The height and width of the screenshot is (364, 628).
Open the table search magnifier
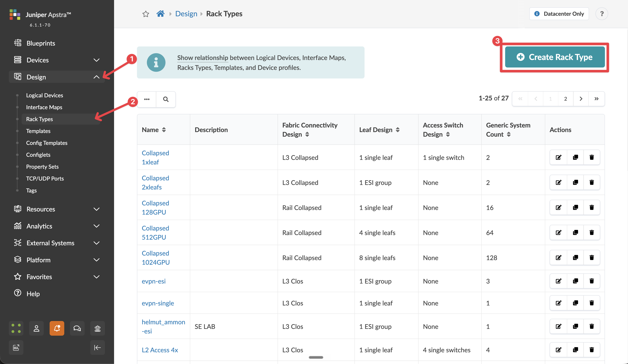166,99
